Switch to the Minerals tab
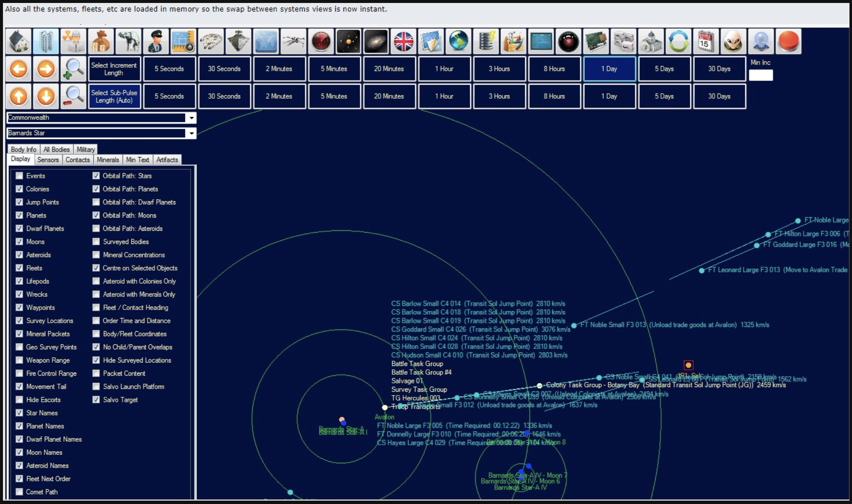The width and height of the screenshot is (852, 504). pyautogui.click(x=108, y=160)
